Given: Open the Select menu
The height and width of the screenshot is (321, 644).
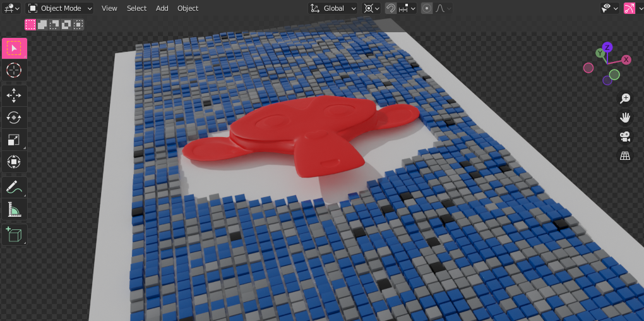Looking at the screenshot, I should 137,8.
